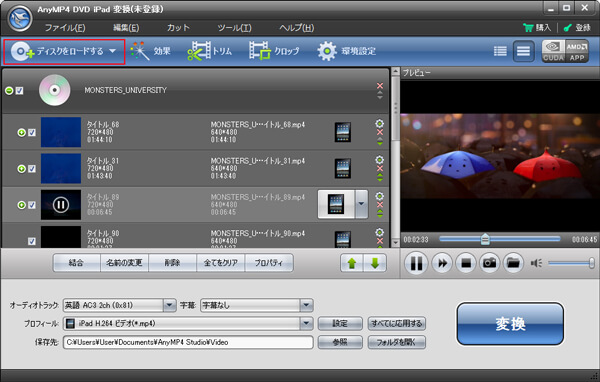The width and height of the screenshot is (600, 382).
Task: Uncheck the MONSTERS_UNIVERSITY disc checkbox
Action: pyautogui.click(x=20, y=91)
